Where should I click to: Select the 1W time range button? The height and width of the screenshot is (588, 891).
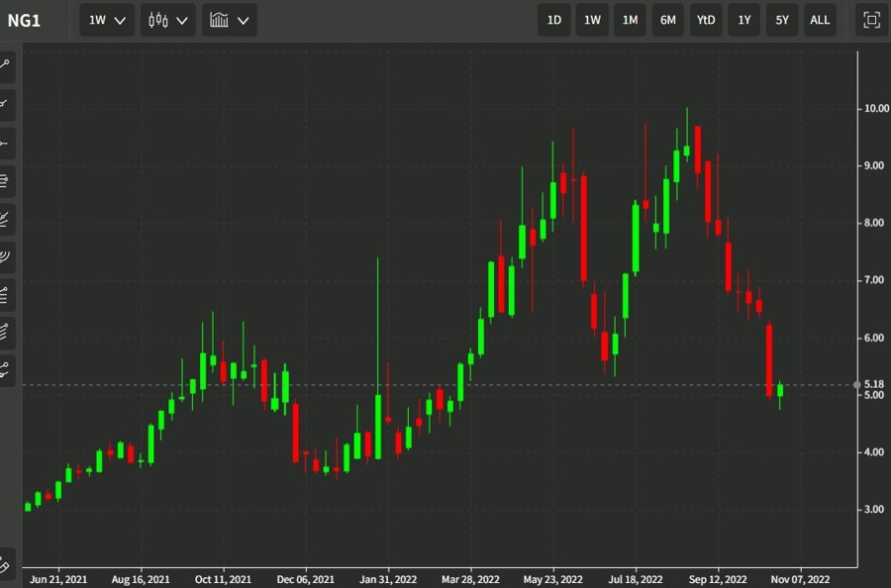click(592, 21)
